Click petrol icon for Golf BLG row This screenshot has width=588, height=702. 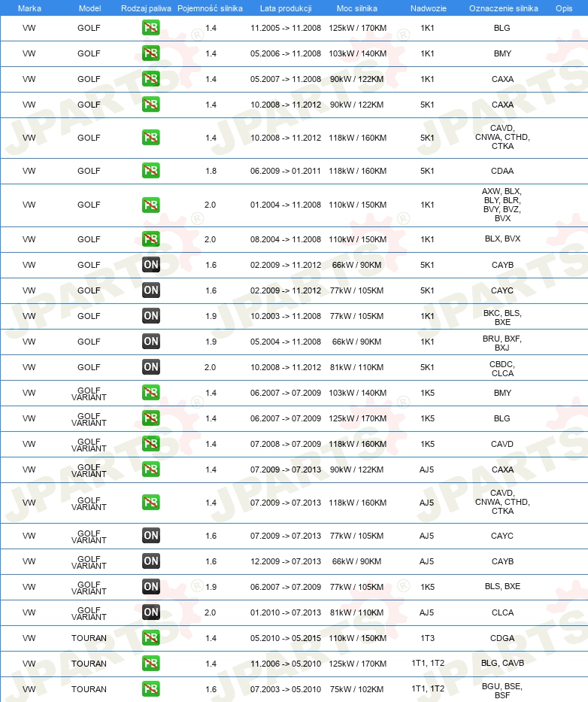tap(151, 28)
